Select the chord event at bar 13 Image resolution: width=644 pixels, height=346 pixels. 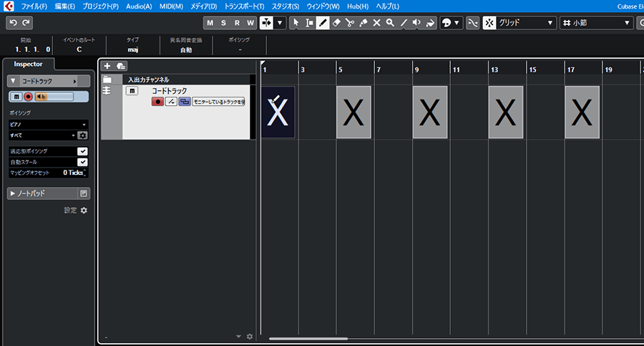[x=506, y=112]
